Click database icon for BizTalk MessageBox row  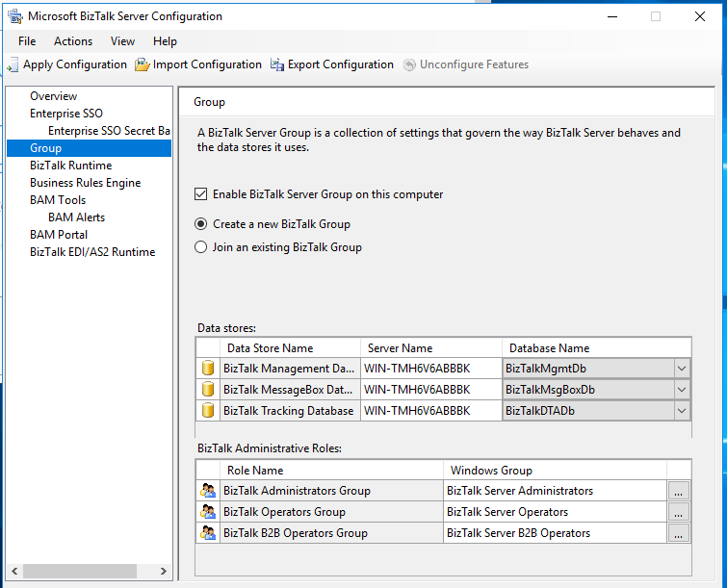[208, 390]
